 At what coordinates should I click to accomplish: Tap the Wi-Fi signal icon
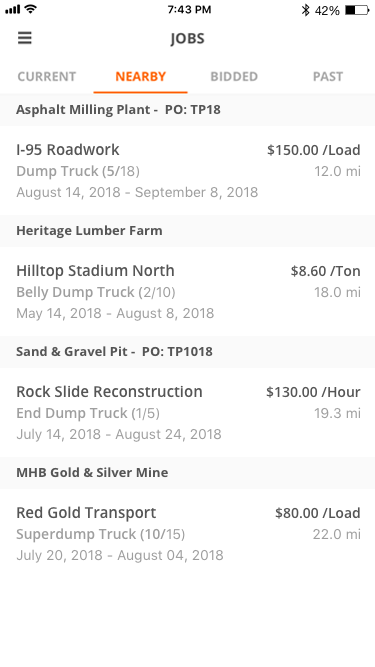[30, 9]
